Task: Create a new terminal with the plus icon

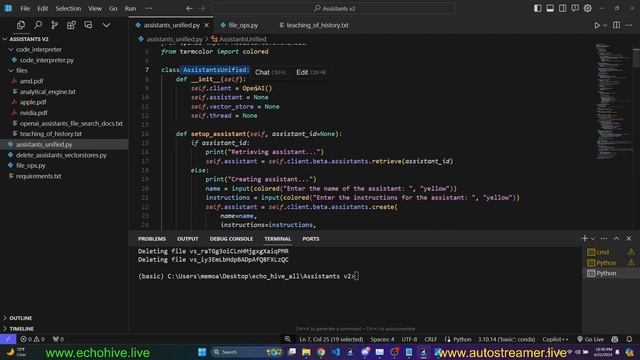Action: 584,238
